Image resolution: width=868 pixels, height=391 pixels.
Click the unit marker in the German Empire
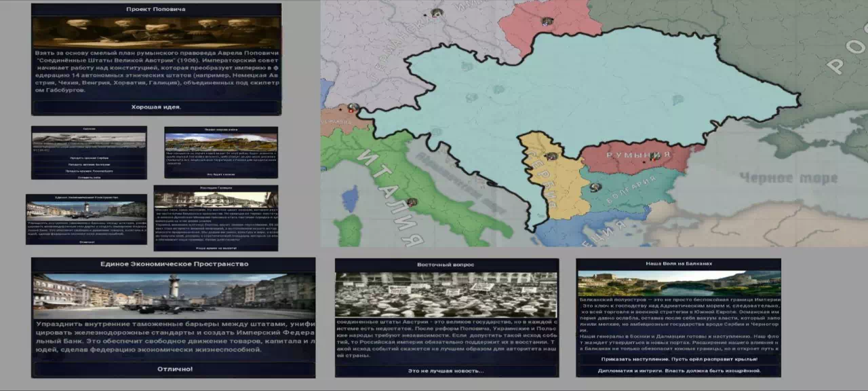pyautogui.click(x=437, y=13)
